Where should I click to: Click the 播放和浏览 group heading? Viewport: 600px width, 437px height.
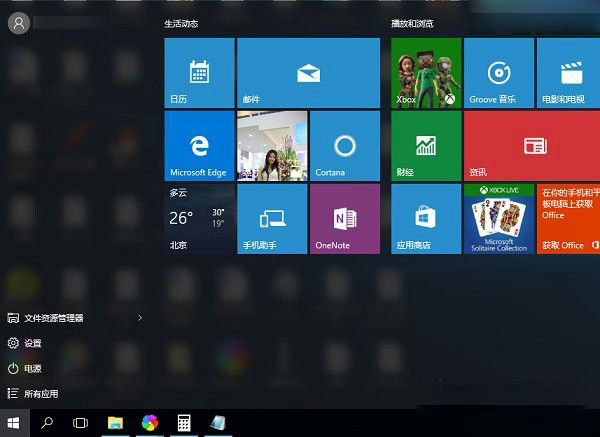(412, 24)
